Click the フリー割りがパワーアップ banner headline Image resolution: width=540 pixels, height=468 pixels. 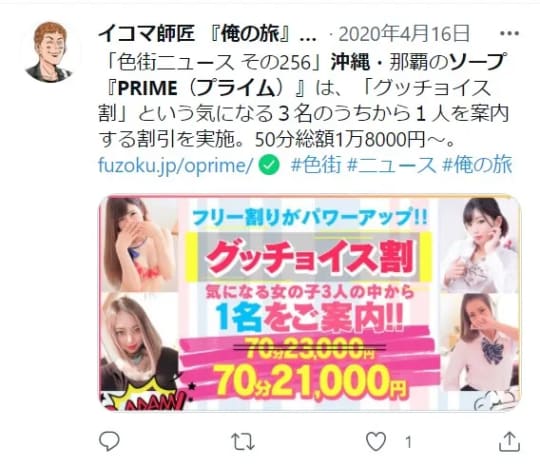coord(309,218)
